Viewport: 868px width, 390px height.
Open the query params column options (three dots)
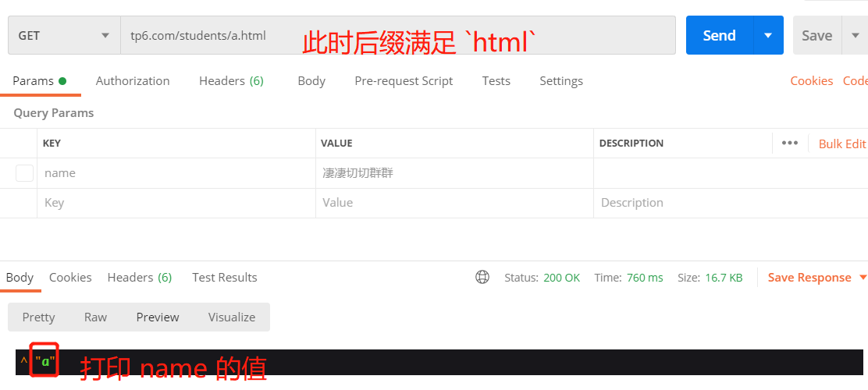click(790, 143)
